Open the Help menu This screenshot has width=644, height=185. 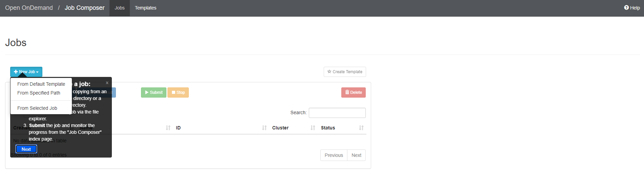click(632, 8)
